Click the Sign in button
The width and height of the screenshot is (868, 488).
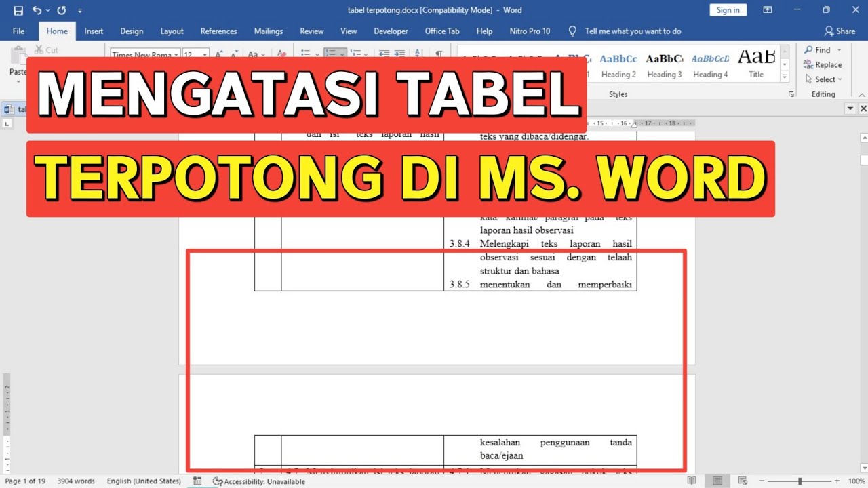point(728,10)
